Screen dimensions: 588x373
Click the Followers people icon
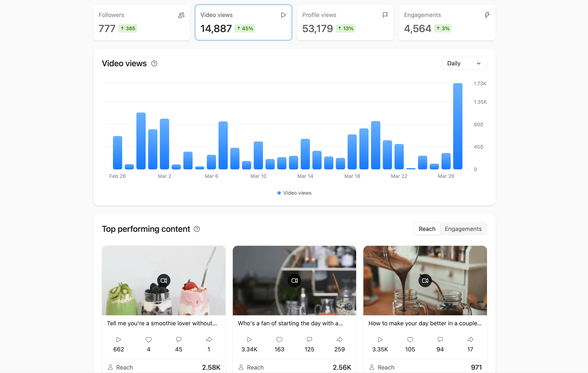[x=181, y=15]
